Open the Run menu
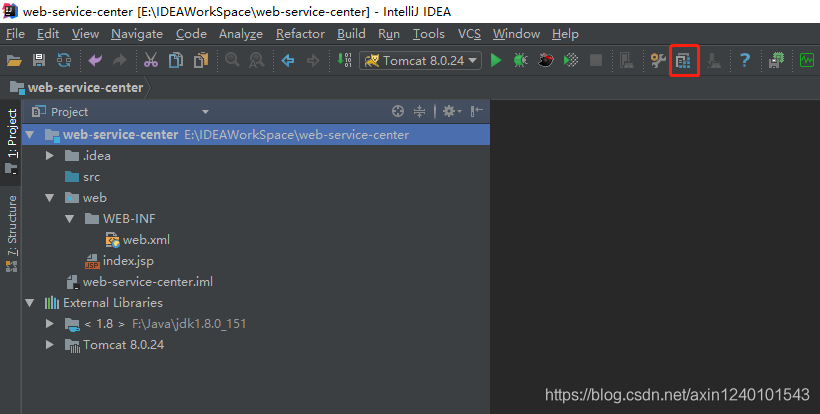 coord(389,34)
